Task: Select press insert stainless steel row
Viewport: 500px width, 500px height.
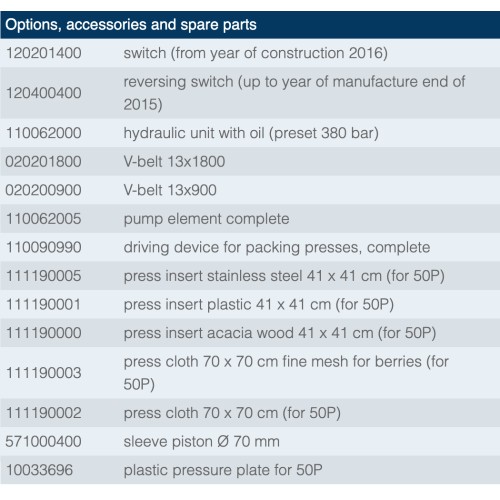Action: (x=250, y=276)
